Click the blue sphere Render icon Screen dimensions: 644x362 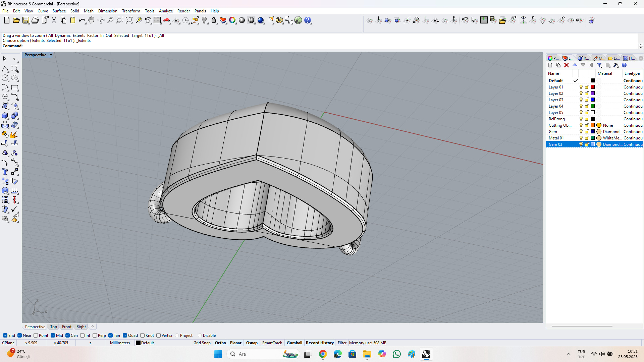coord(261,20)
